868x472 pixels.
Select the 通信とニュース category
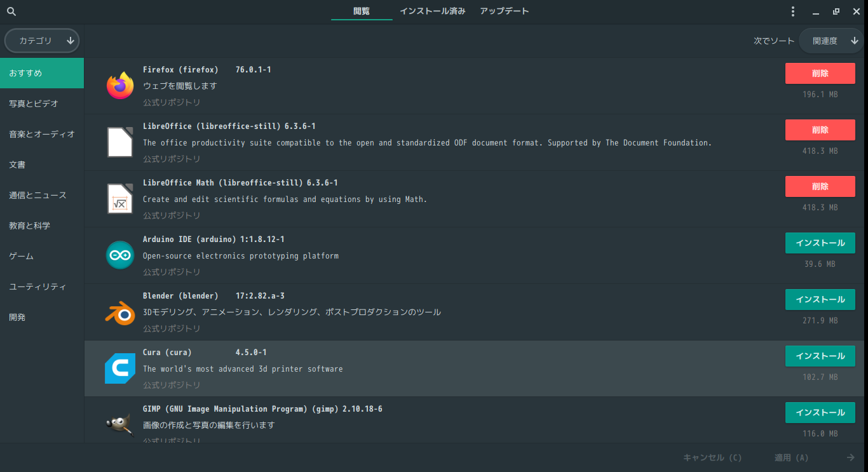pyautogui.click(x=42, y=195)
